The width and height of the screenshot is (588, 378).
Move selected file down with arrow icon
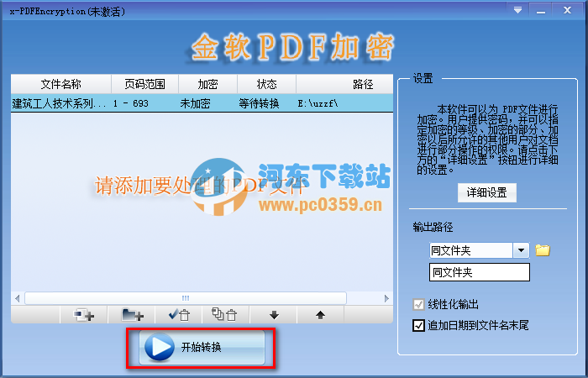point(274,315)
